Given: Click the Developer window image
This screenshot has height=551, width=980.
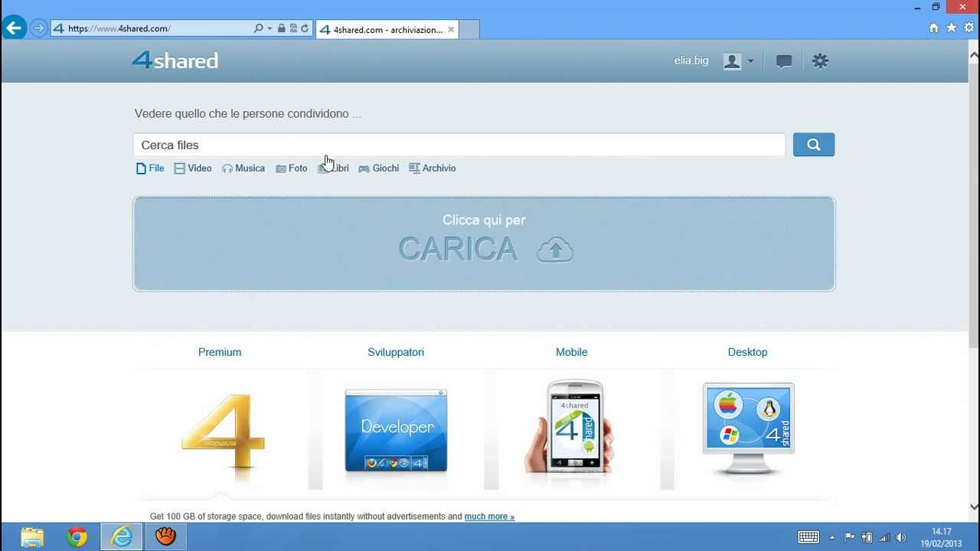Looking at the screenshot, I should click(396, 430).
